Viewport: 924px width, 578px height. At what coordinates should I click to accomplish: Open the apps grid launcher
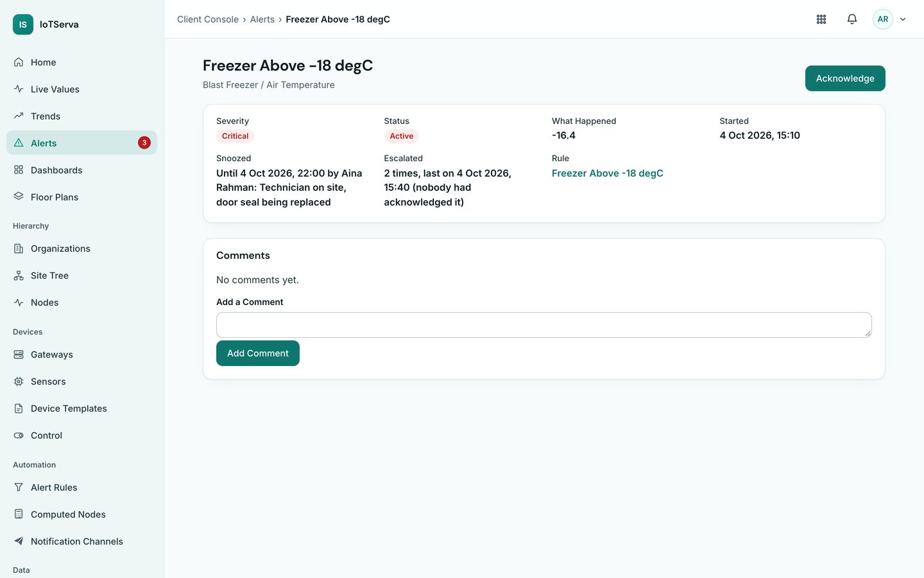click(x=821, y=19)
